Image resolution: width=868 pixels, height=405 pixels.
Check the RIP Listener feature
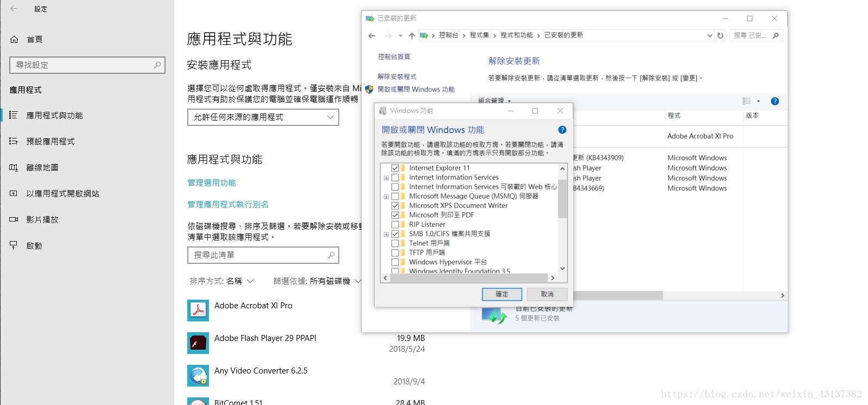pos(395,225)
